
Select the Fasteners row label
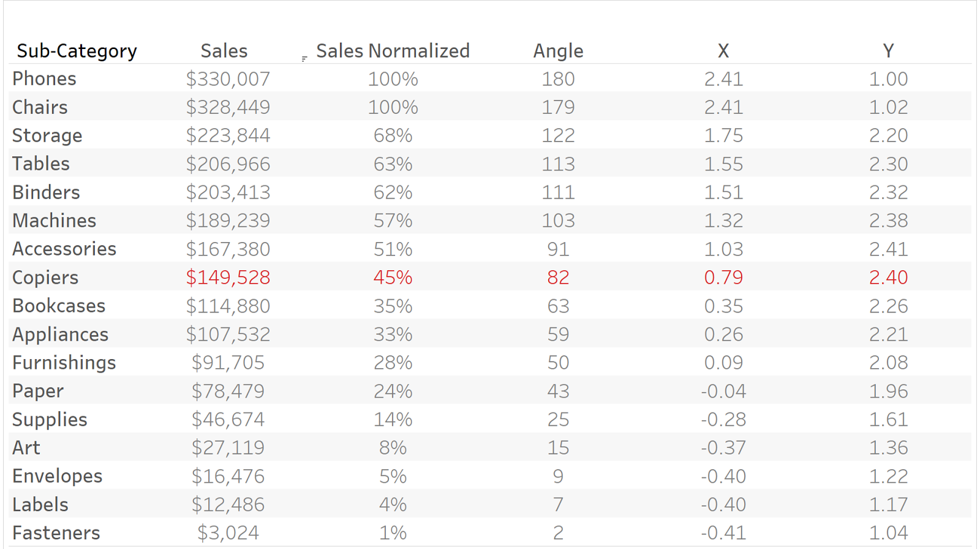[x=56, y=533]
